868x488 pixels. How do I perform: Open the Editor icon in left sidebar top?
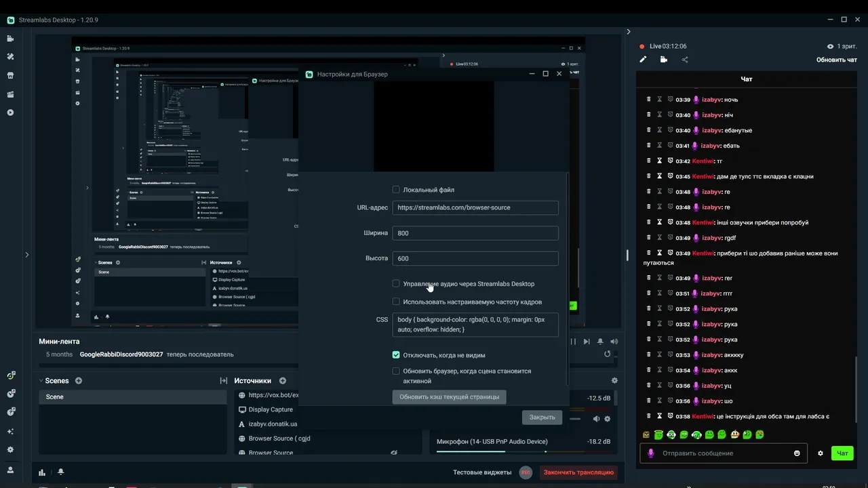pos(10,39)
